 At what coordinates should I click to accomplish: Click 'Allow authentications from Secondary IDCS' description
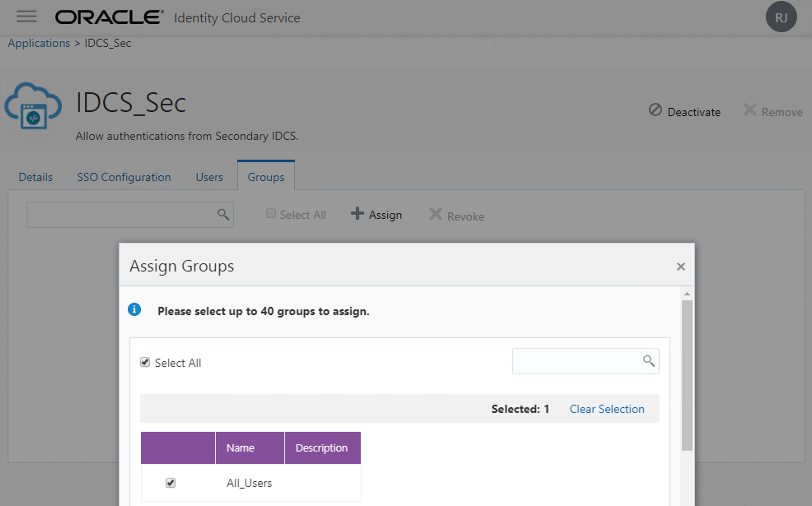[x=187, y=136]
